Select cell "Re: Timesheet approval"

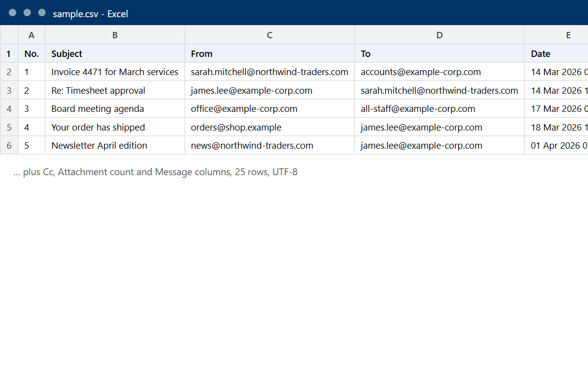coord(115,90)
